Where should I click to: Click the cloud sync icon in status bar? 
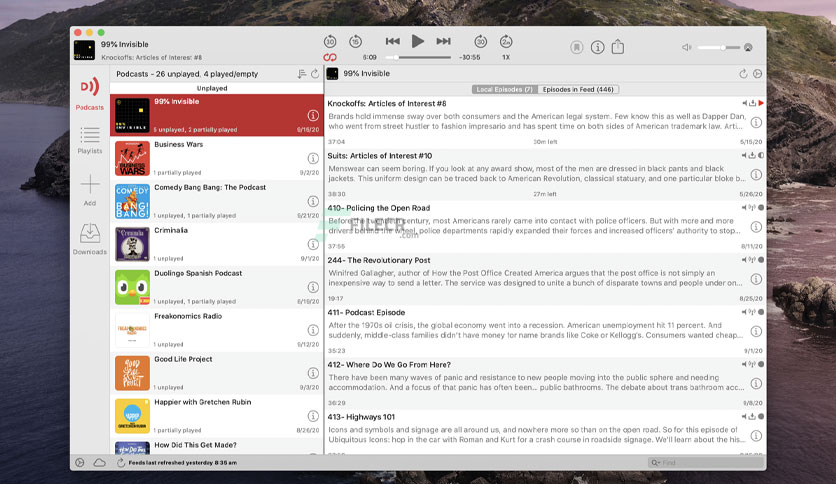(x=100, y=463)
